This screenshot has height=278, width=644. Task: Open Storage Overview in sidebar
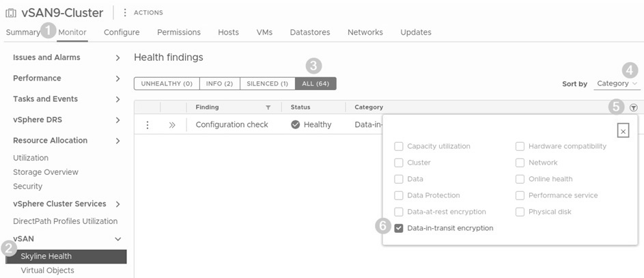point(46,172)
